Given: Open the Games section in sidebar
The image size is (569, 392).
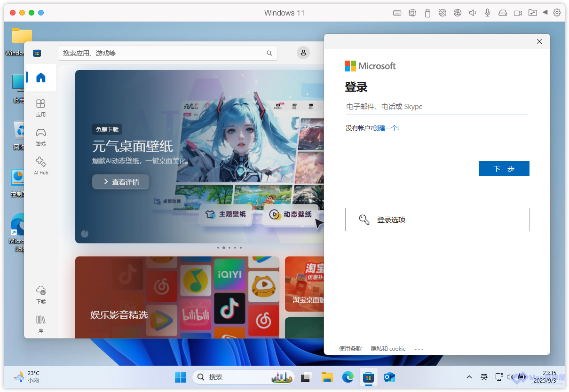Looking at the screenshot, I should pyautogui.click(x=41, y=137).
